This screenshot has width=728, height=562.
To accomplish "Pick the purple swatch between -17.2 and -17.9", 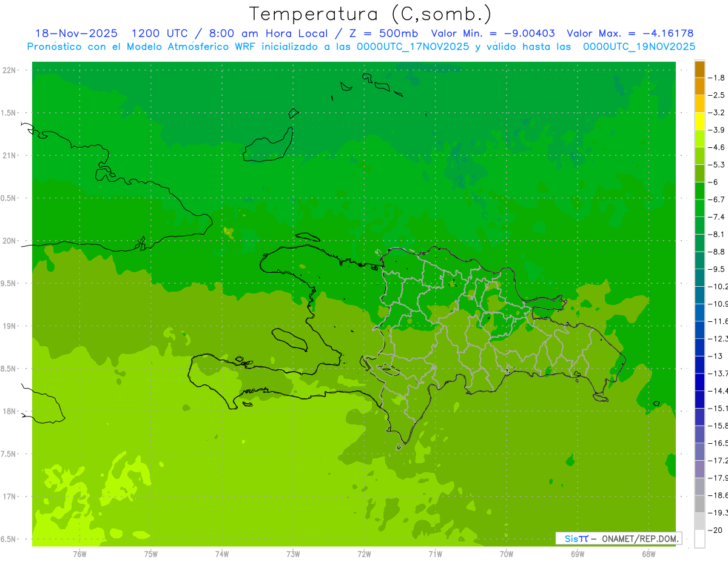I will [699, 469].
